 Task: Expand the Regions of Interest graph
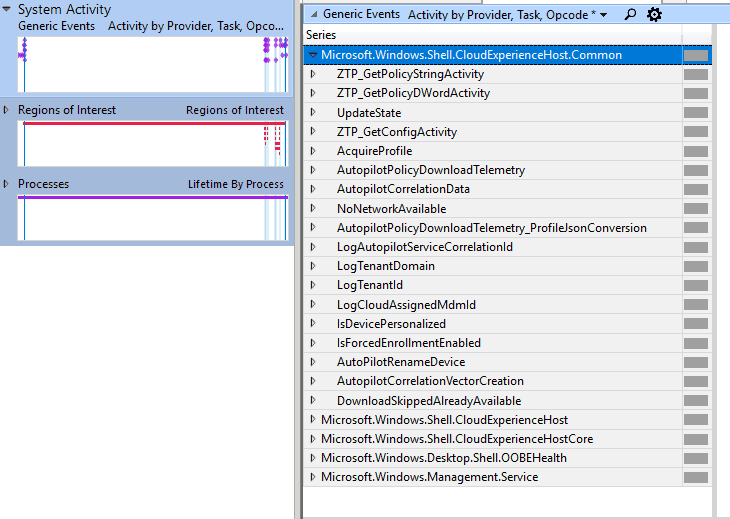(6, 110)
